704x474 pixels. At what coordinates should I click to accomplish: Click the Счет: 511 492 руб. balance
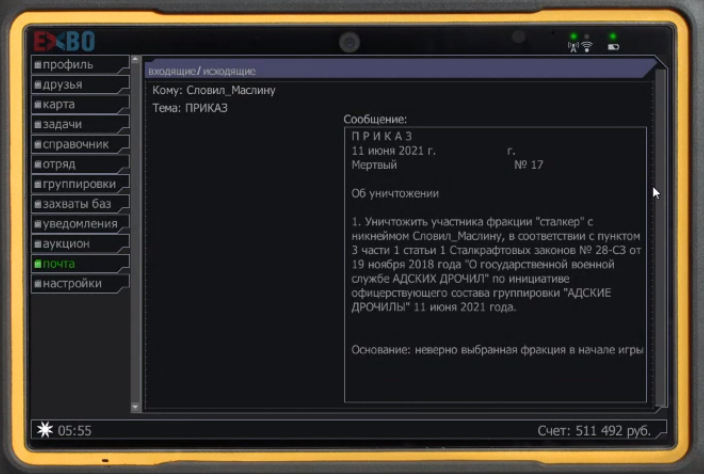594,431
